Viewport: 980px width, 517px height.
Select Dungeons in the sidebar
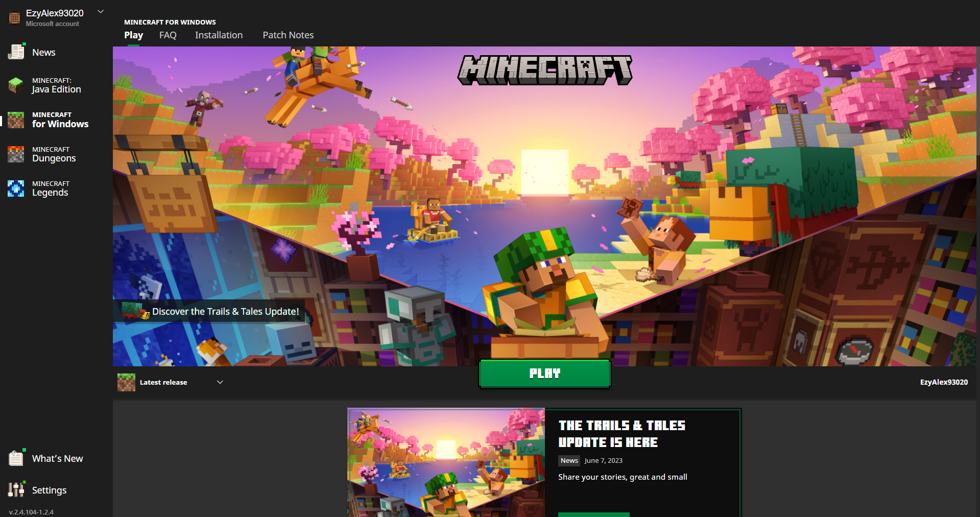(54, 154)
